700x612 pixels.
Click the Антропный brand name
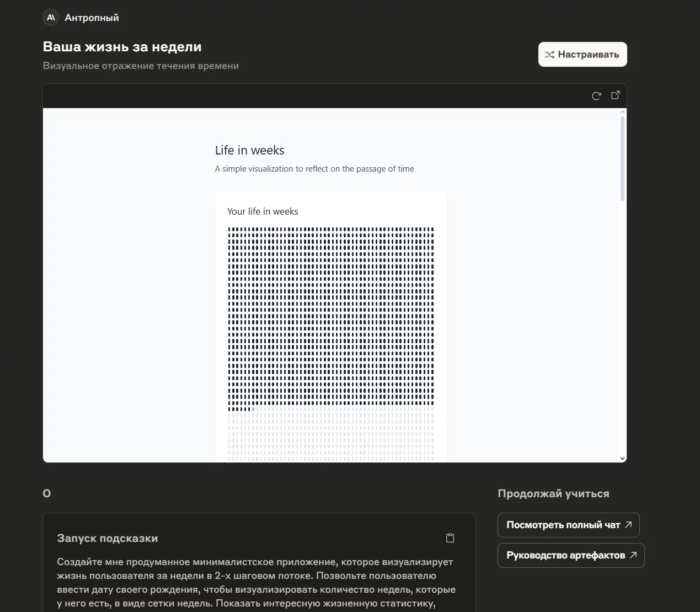(92, 18)
